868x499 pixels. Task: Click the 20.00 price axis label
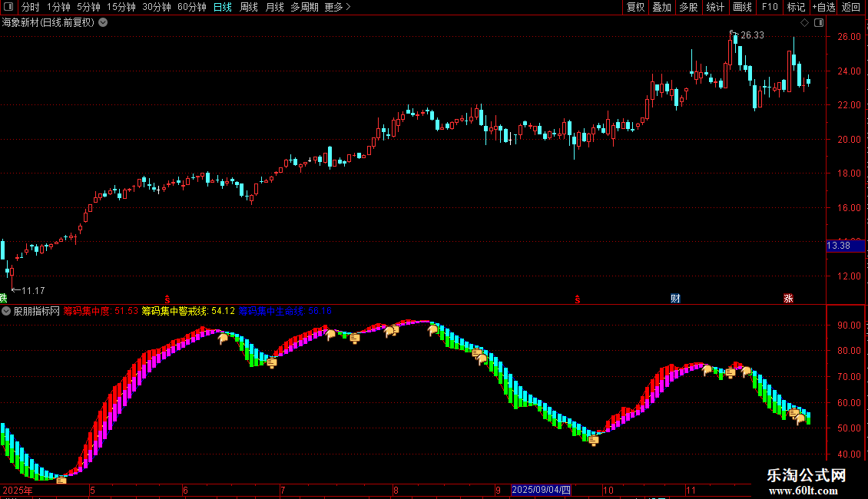849,140
